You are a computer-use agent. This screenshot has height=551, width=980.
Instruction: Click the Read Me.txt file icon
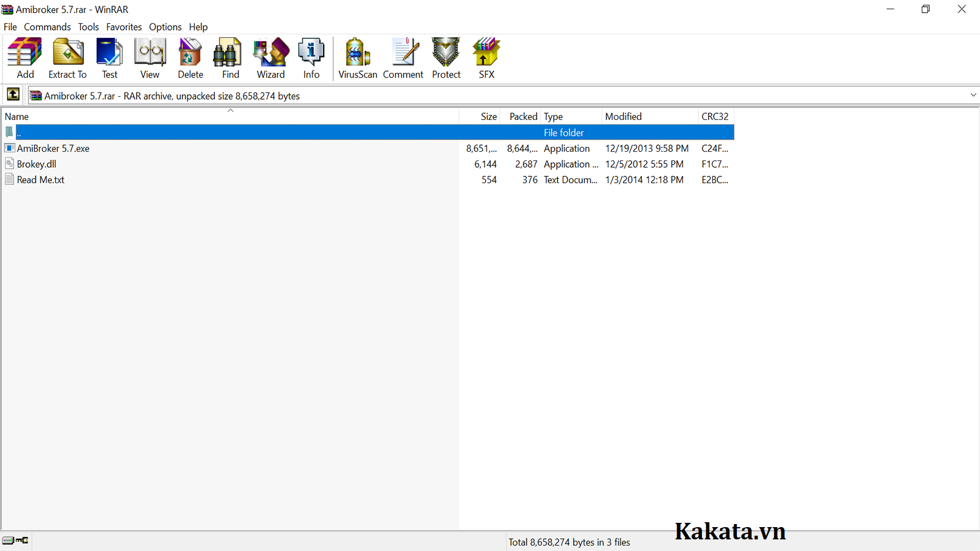coord(9,179)
